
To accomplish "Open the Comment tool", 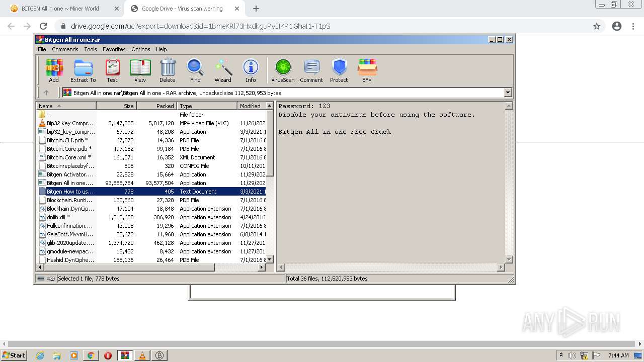I will click(x=311, y=70).
